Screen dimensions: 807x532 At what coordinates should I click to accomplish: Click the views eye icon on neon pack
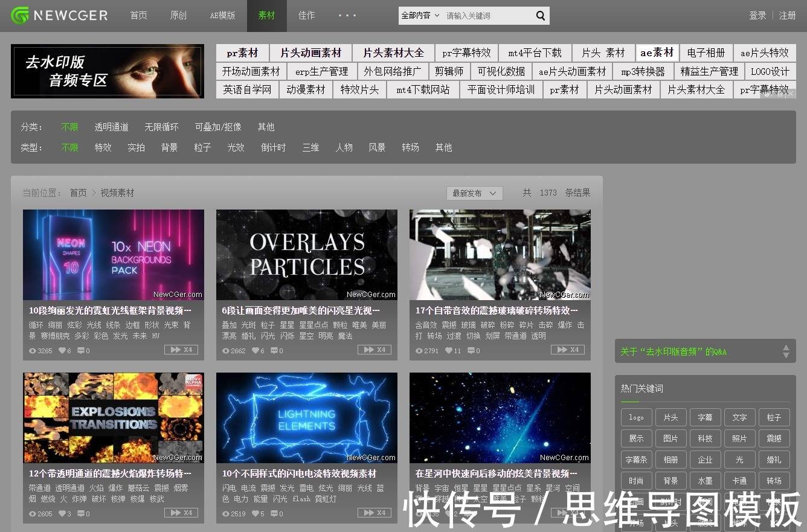click(x=33, y=351)
